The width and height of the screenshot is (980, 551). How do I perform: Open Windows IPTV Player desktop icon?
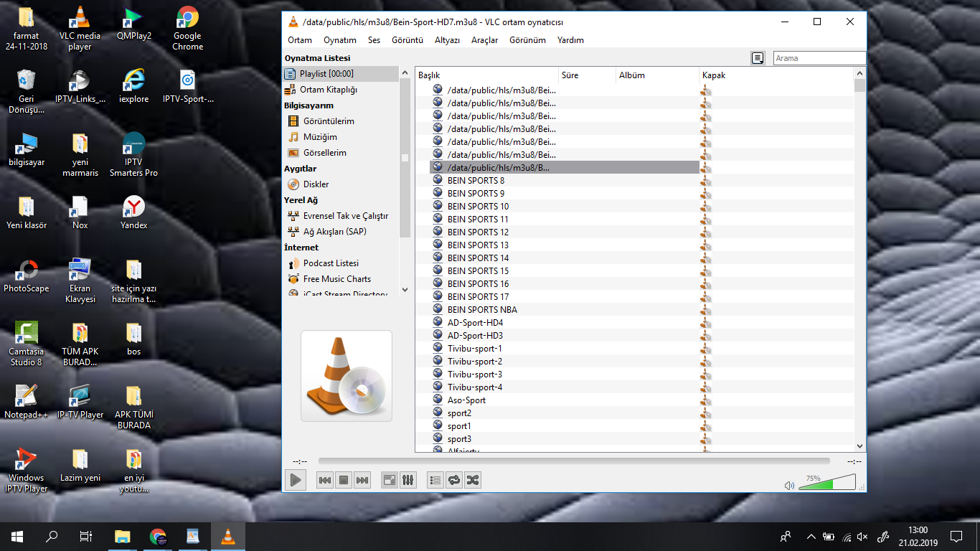pyautogui.click(x=26, y=470)
